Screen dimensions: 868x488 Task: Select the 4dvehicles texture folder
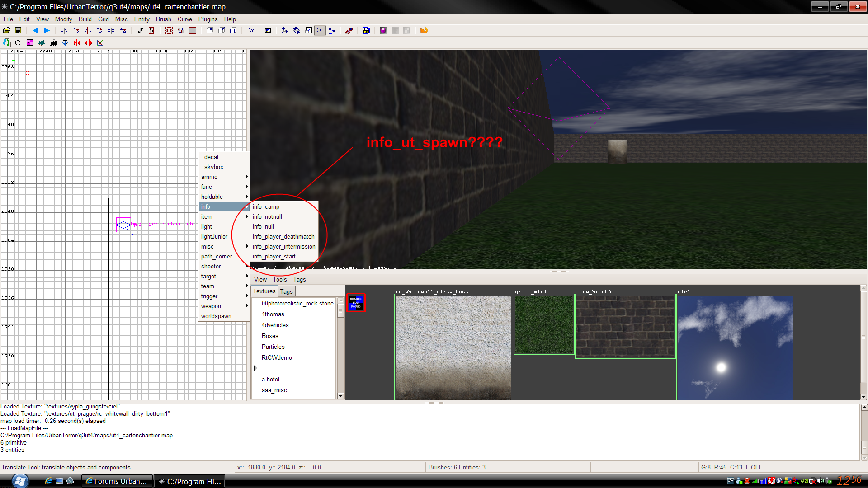[275, 325]
